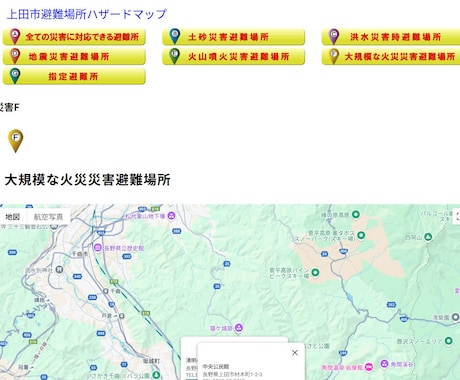
Task: Click the 松代象山地下壕 map marker
Action: (171, 216)
